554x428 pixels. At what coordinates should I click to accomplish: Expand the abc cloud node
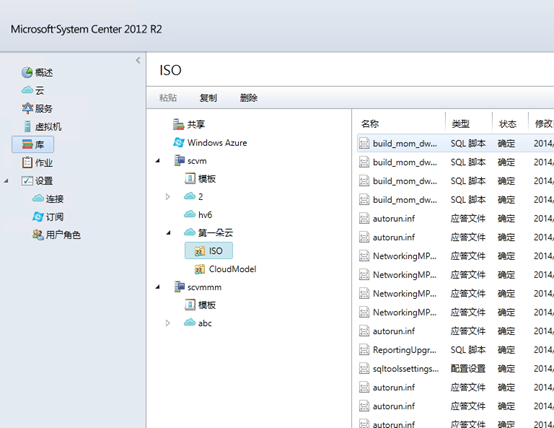[x=168, y=323]
